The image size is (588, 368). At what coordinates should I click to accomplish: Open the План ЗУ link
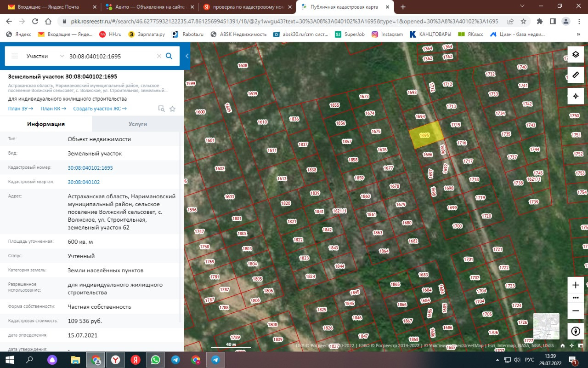click(x=21, y=109)
